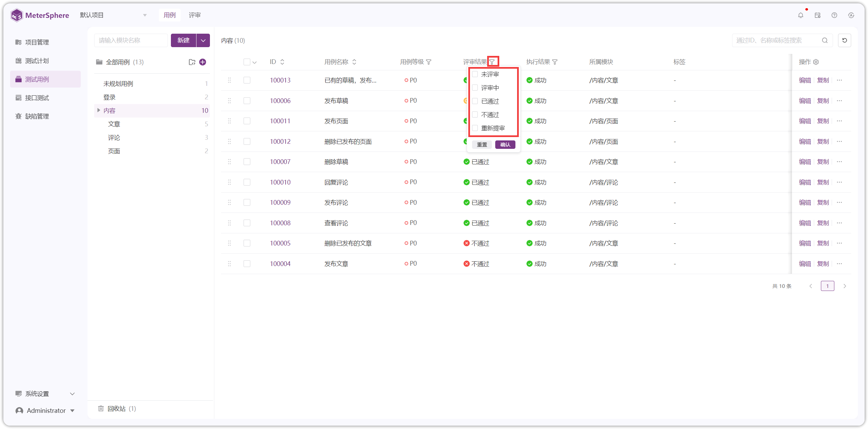The width and height of the screenshot is (868, 429).
Task: Open the task center calendar icon
Action: click(818, 15)
